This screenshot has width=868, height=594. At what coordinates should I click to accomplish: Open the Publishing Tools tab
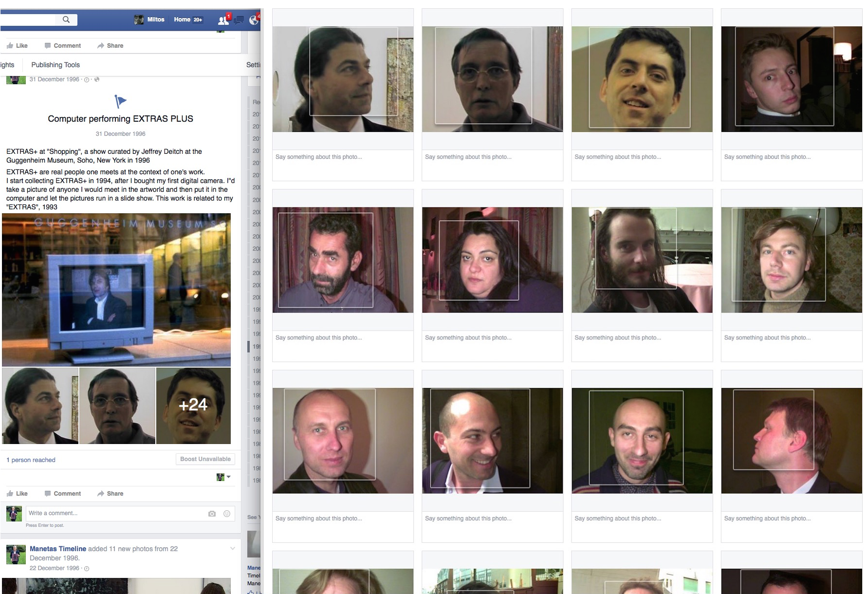[x=55, y=65]
